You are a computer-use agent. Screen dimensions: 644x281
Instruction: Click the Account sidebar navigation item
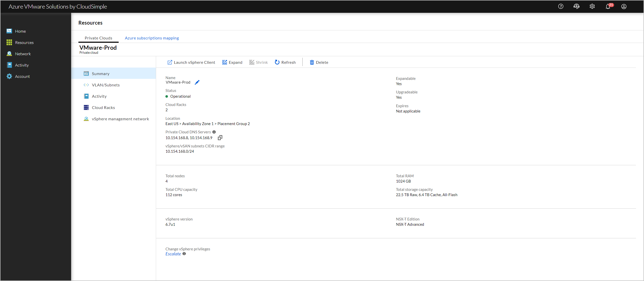23,76
